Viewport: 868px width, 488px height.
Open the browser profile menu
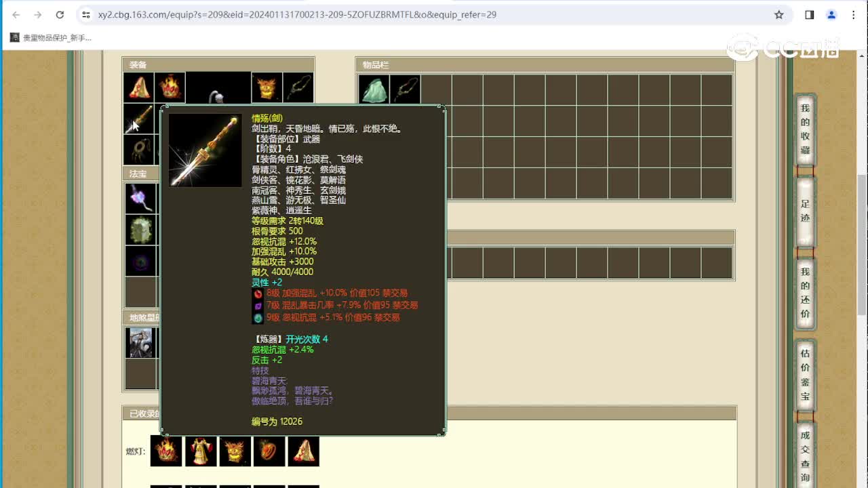[x=831, y=14]
